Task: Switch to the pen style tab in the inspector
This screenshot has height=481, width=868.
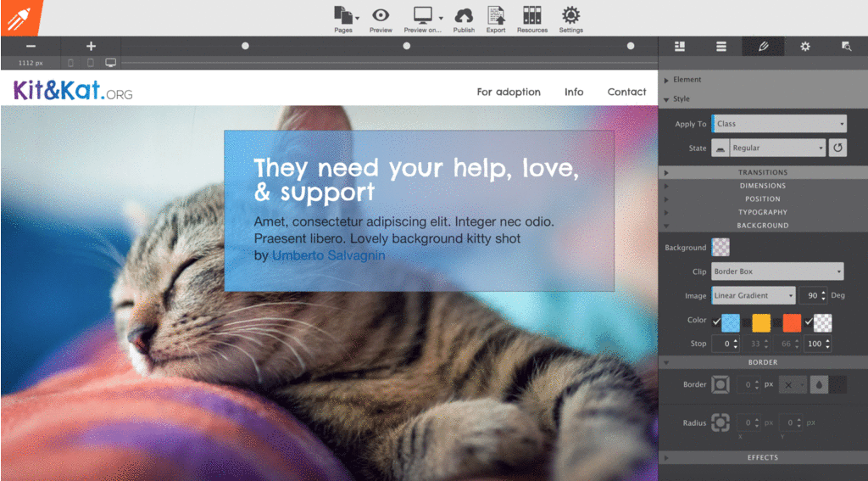Action: (763, 47)
